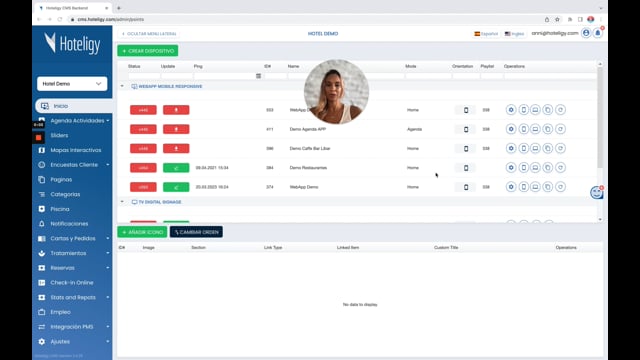Click orientation phone icon in Demo Agenda APP row
Image resolution: width=640 pixels, height=360 pixels.
(x=466, y=129)
